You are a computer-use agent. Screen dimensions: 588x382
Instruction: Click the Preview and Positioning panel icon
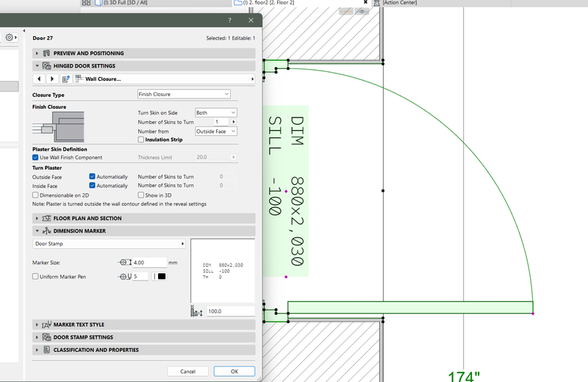46,53
